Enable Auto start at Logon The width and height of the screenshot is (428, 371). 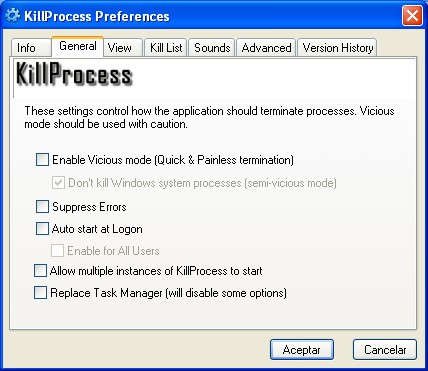(42, 229)
